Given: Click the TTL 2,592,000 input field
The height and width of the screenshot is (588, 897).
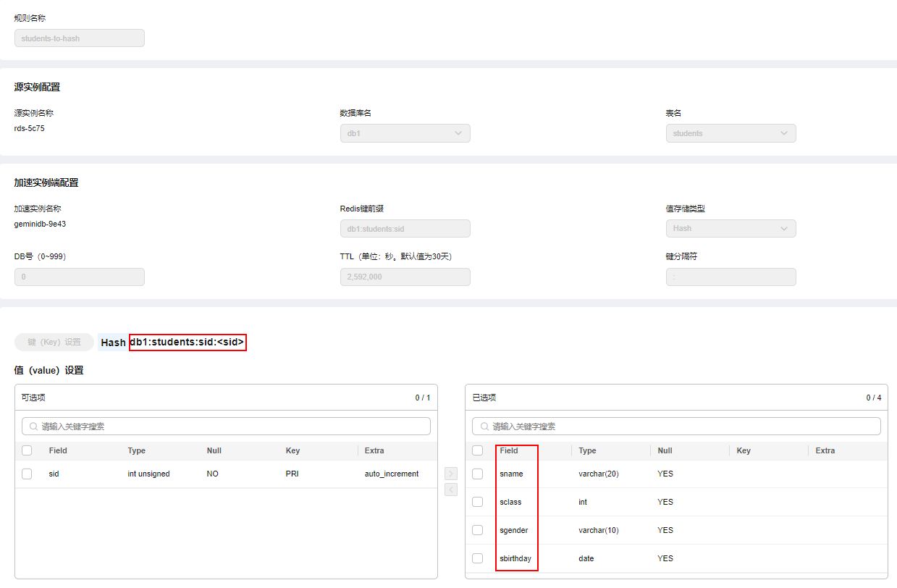Looking at the screenshot, I should (405, 277).
